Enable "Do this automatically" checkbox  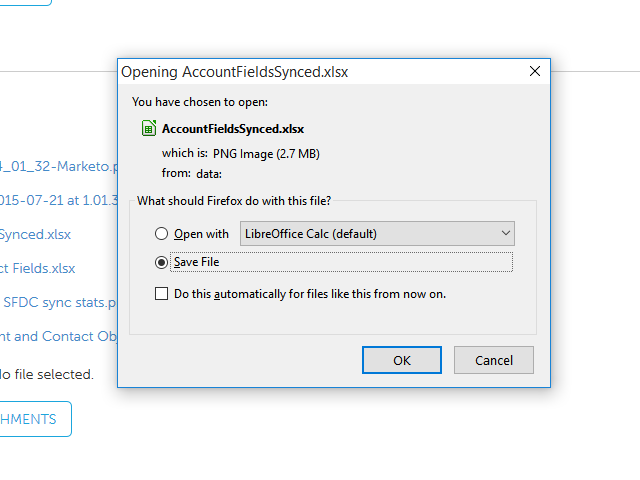(162, 294)
